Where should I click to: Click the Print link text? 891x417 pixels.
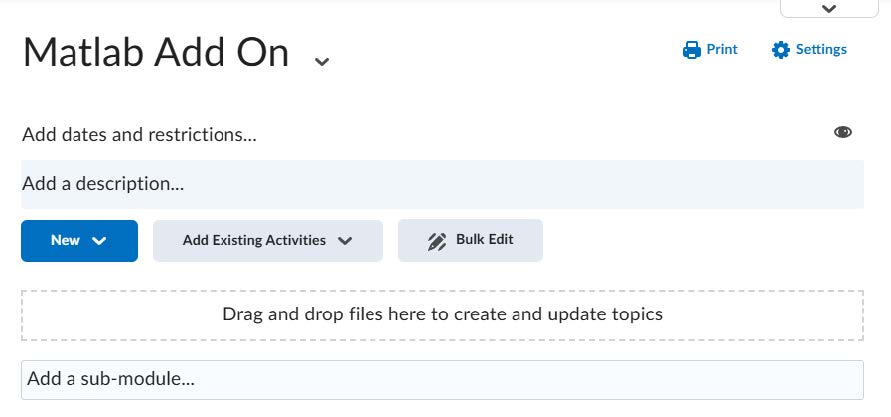722,50
